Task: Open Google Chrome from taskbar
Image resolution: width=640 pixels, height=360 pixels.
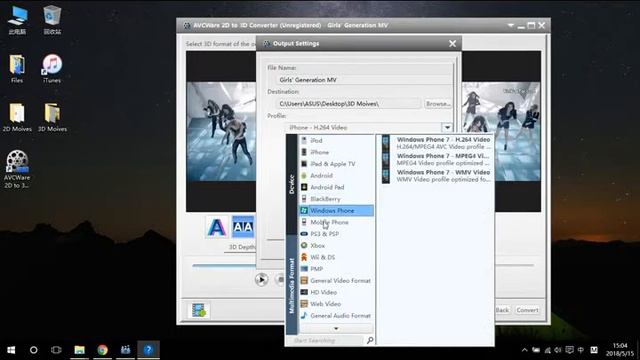Action: [102, 350]
